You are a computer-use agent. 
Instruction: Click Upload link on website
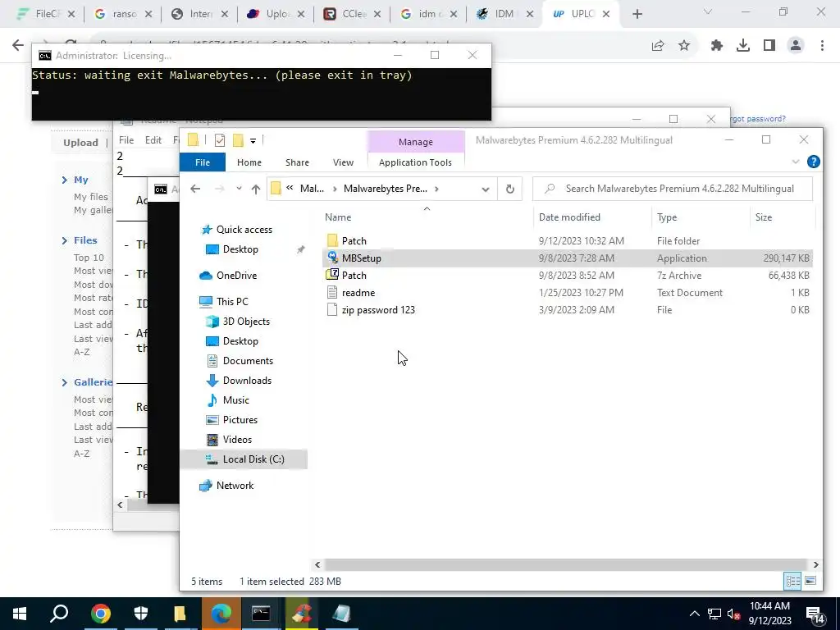pos(81,143)
